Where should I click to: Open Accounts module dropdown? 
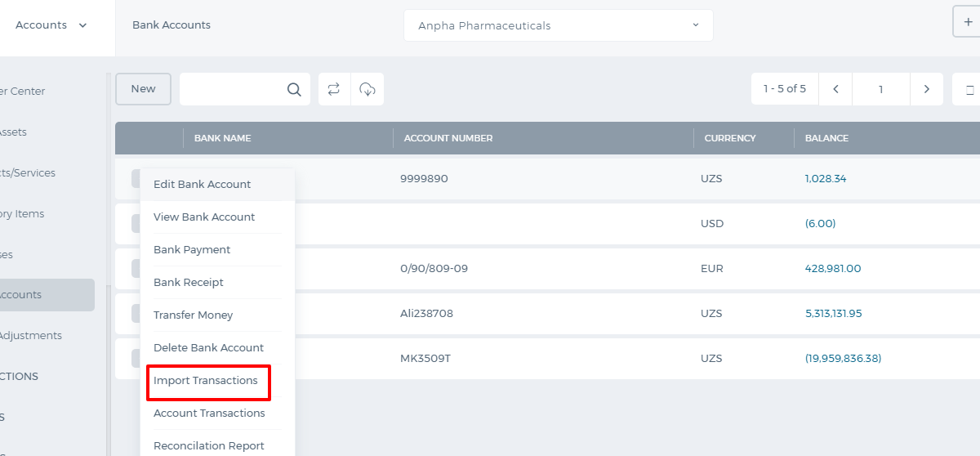(x=51, y=25)
